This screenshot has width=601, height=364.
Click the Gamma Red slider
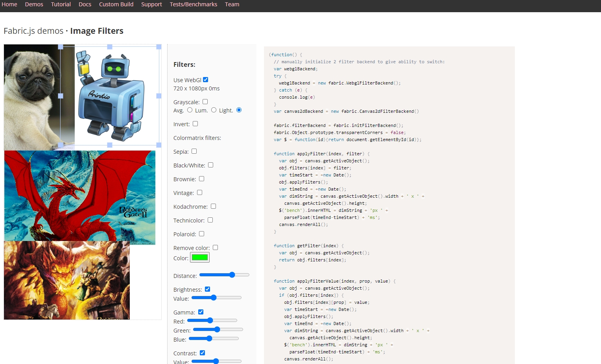[x=212, y=320]
